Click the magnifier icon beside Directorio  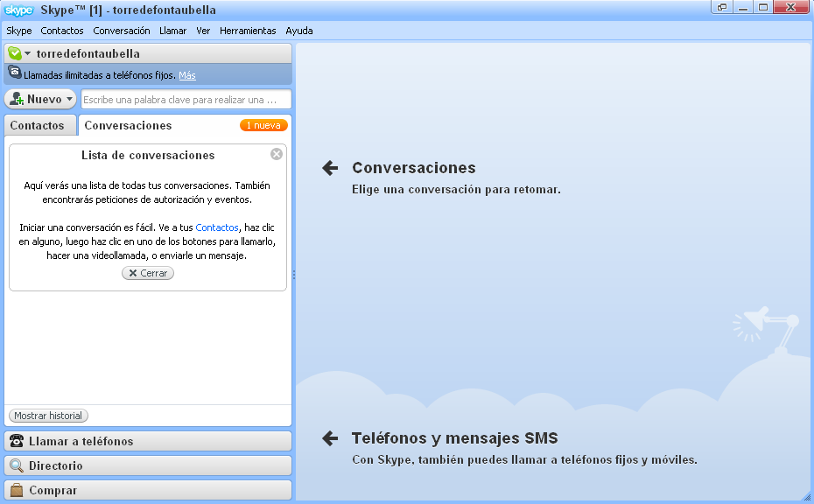[x=17, y=465]
